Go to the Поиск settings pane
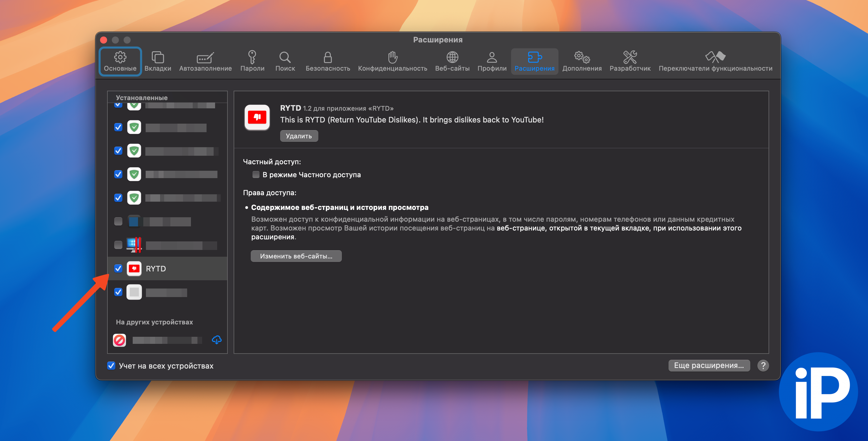 tap(285, 62)
